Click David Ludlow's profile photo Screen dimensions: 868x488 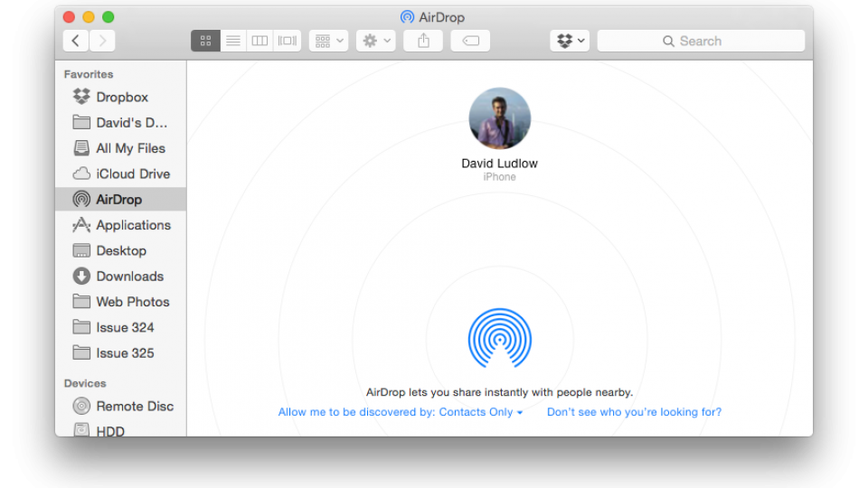pos(500,118)
